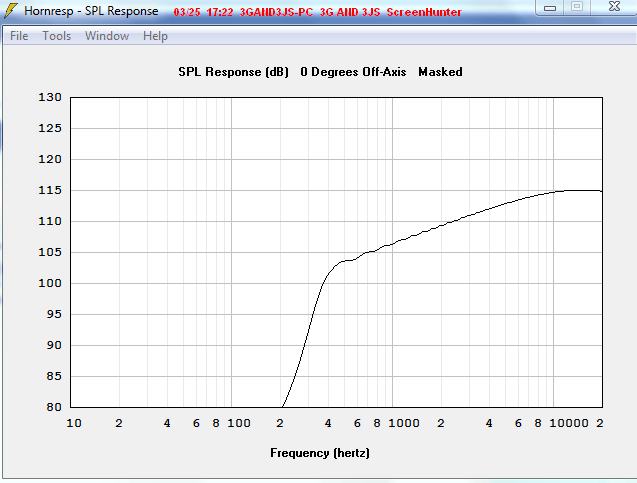Click the 100 value on the dB axis
This screenshot has height=483, width=637.
click(50, 283)
